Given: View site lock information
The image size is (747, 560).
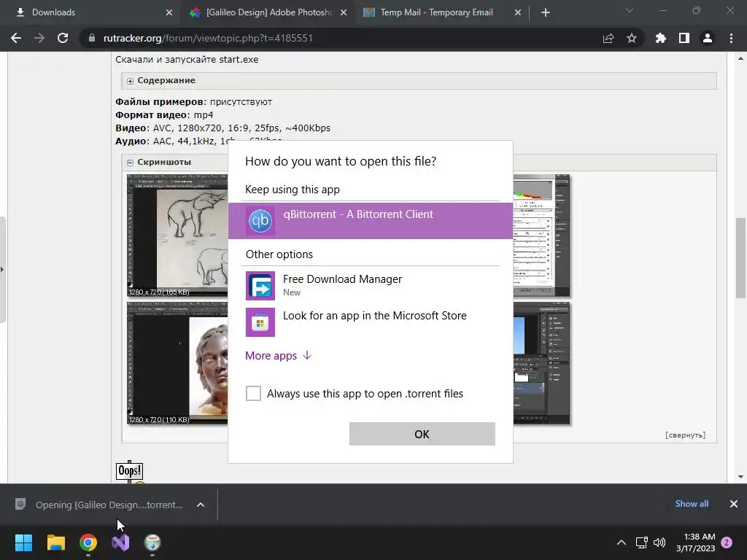Looking at the screenshot, I should click(x=91, y=38).
